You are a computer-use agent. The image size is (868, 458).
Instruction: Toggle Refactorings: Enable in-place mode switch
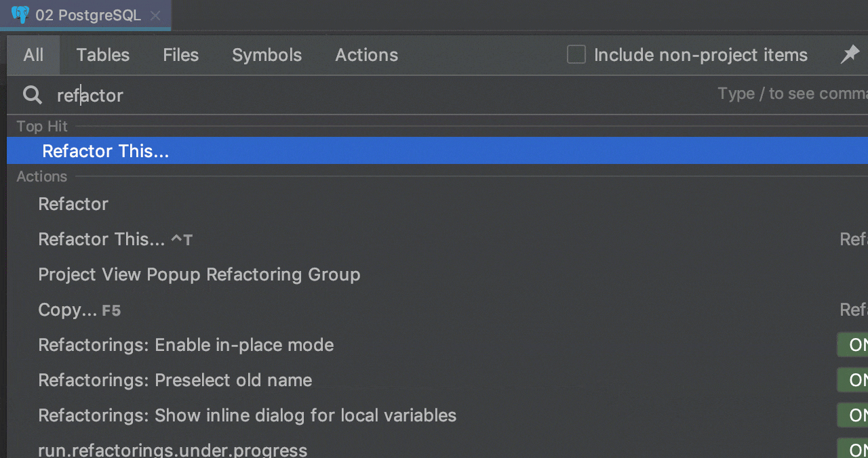pyautogui.click(x=853, y=345)
